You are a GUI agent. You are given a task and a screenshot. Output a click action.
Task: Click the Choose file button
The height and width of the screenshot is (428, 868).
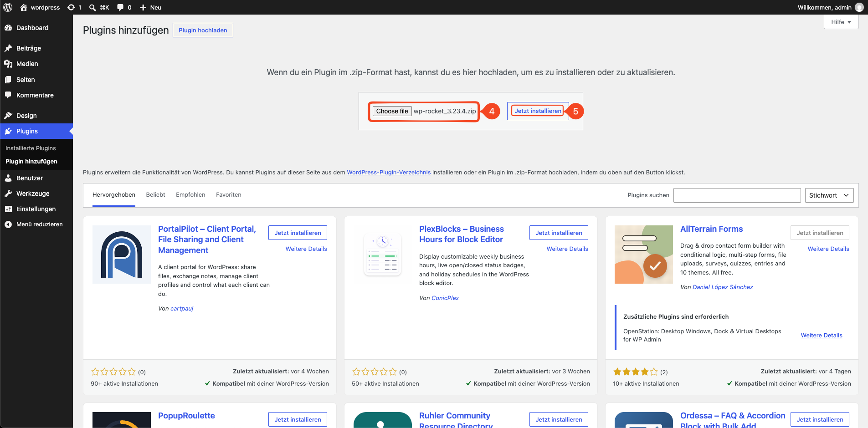coord(392,111)
